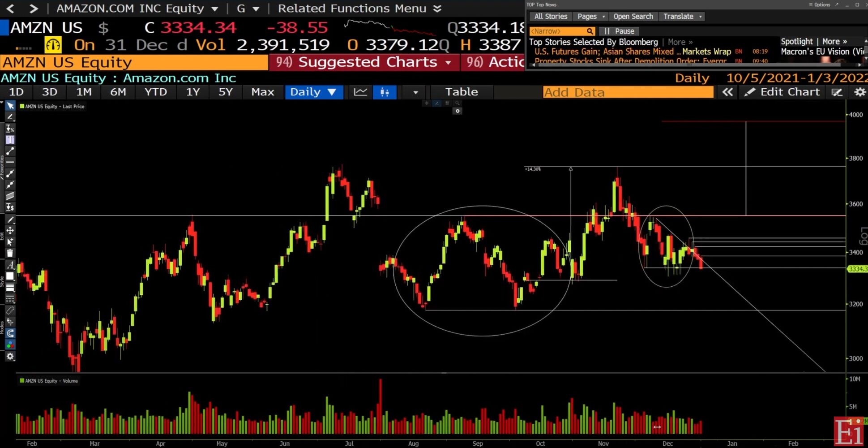Select the 5Y time range
The height and width of the screenshot is (448, 868).
(226, 92)
